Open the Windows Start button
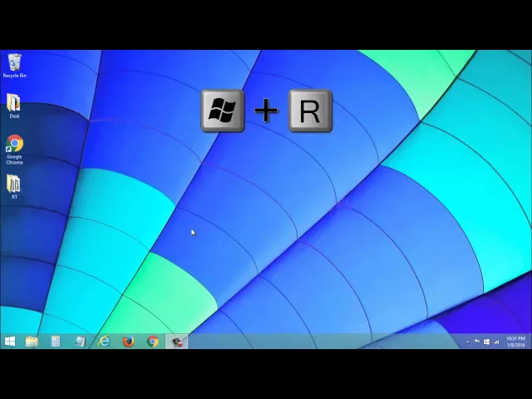This screenshot has width=532, height=399. (9, 341)
